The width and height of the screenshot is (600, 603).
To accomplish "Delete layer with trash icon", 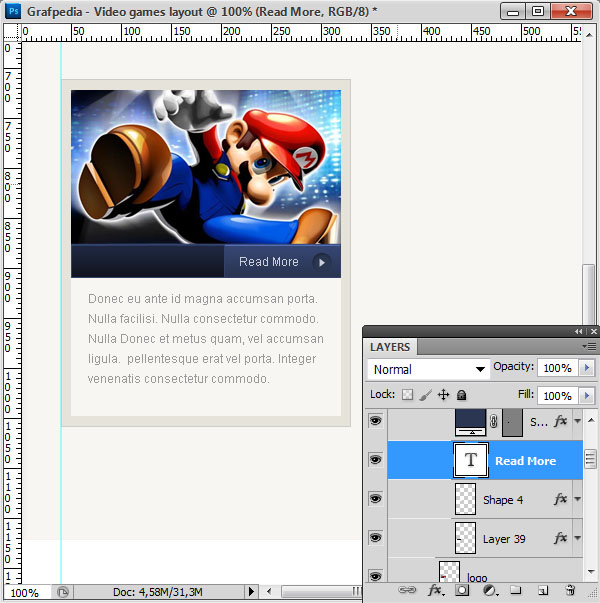I will [570, 590].
